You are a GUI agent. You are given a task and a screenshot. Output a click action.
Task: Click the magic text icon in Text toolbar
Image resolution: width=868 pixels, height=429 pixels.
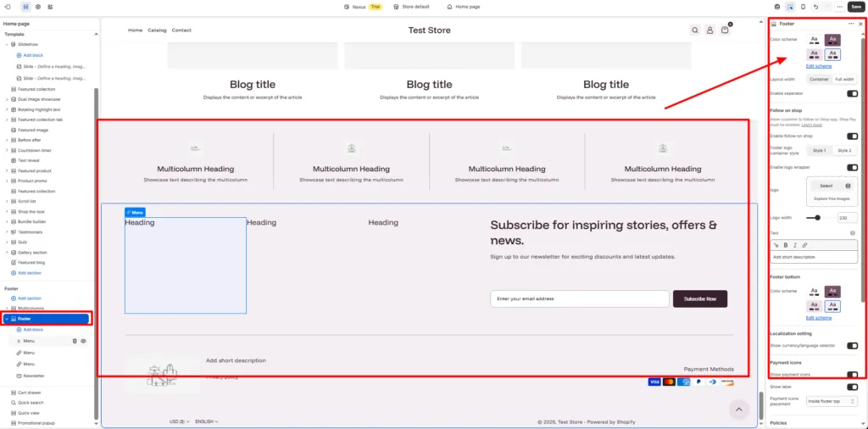pyautogui.click(x=776, y=245)
